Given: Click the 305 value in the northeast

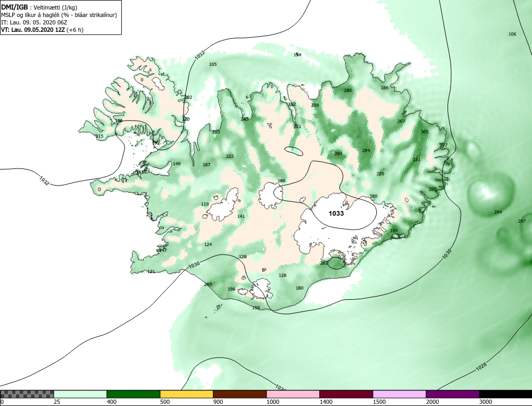Looking at the screenshot, I should point(425,132).
